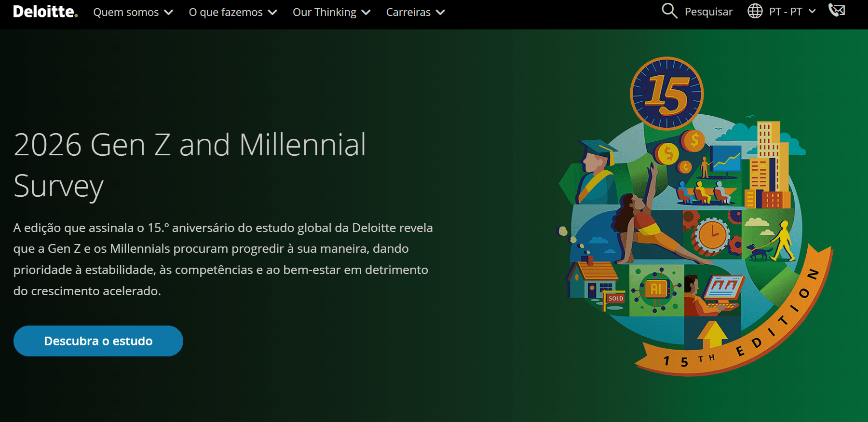Expand the chevron beside O que fazemos
Screen dimensions: 868x422
coord(272,13)
